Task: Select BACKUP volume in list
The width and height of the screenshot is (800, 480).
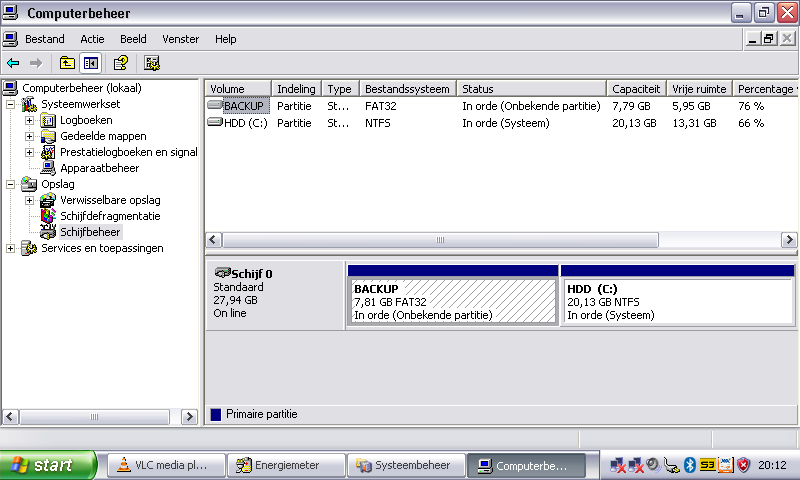Action: 244,106
